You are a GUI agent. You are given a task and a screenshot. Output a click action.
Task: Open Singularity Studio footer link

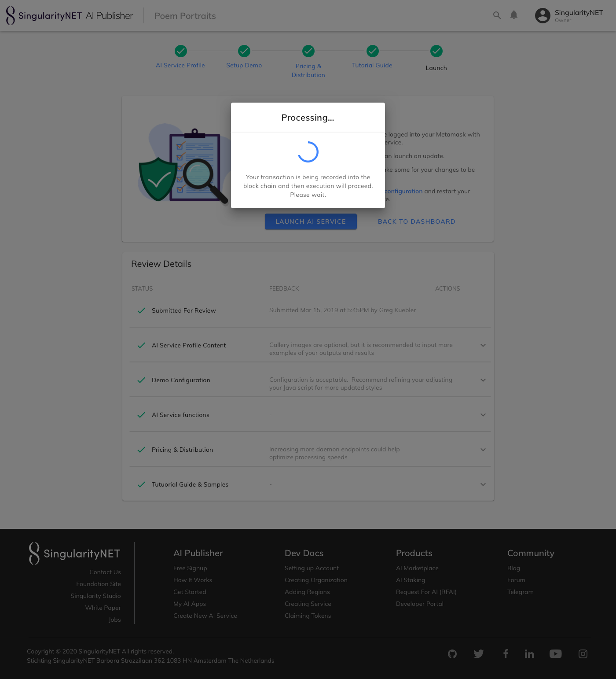point(95,596)
